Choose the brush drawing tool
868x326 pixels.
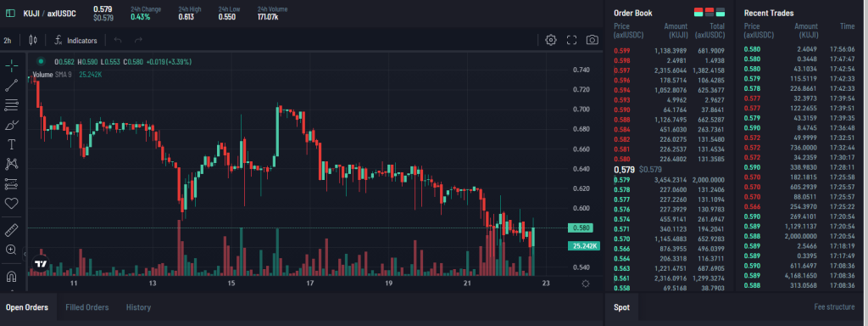tap(12, 125)
